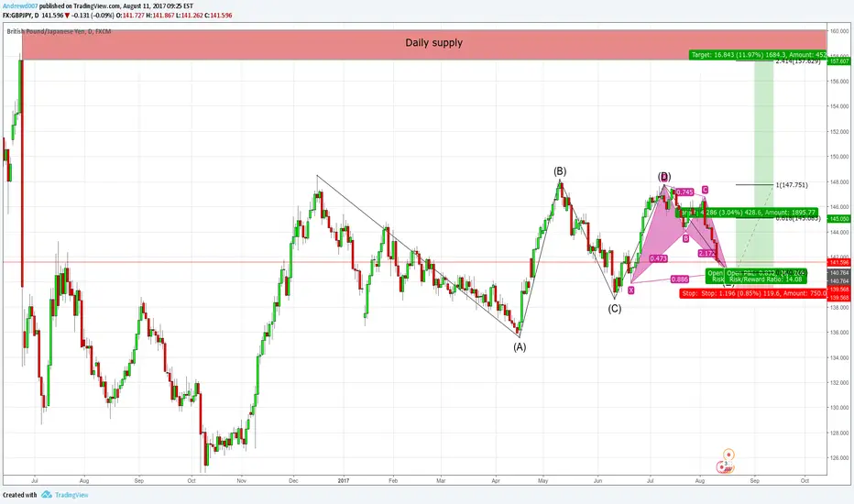Screen dimensions: 854x504
Task: Select the (A) wave label
Action: coord(520,347)
